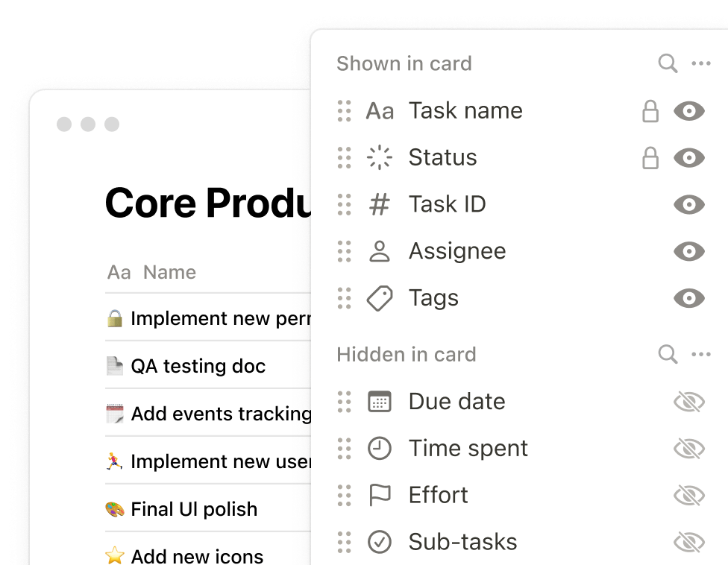The width and height of the screenshot is (728, 565).
Task: Select the Sub-tasks checkmark icon
Action: [380, 543]
